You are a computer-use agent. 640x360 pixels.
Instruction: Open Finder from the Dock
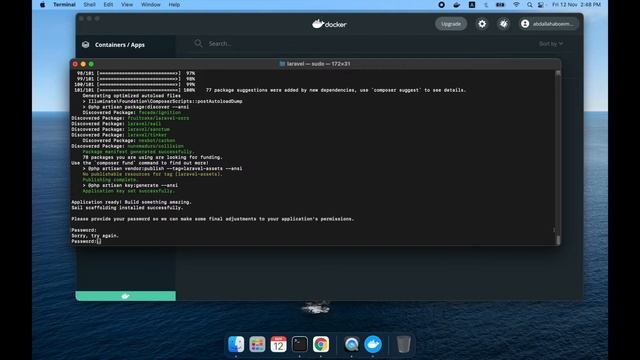point(236,344)
